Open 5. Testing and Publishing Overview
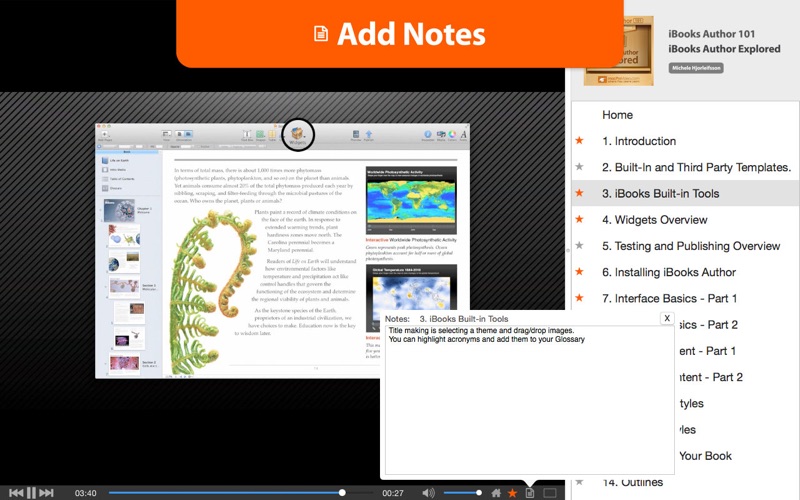Screen dimensions: 800x500 point(685,246)
